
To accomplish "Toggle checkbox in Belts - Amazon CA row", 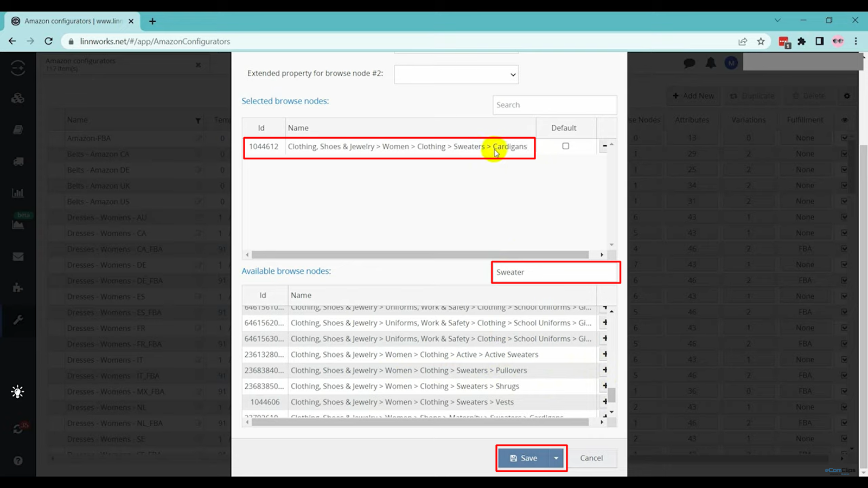I will 845,154.
